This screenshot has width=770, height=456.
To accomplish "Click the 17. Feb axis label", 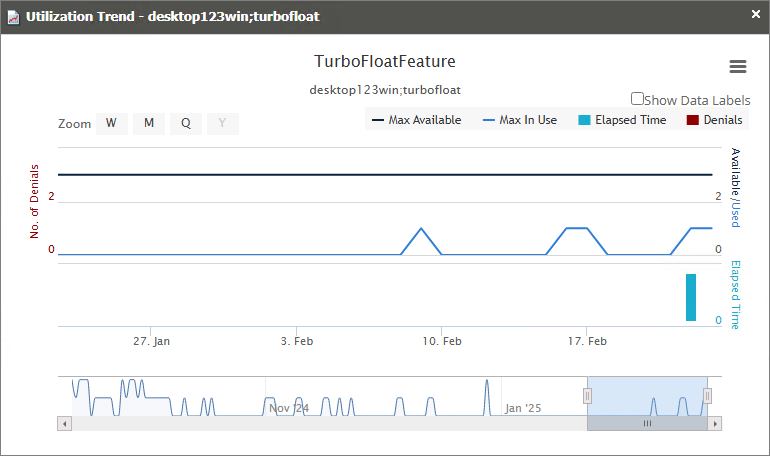I will [587, 341].
